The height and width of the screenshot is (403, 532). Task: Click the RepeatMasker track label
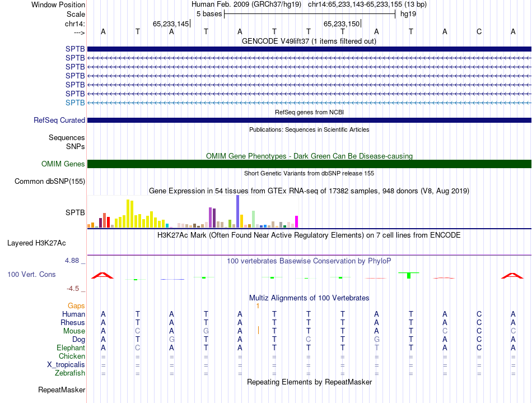click(62, 390)
